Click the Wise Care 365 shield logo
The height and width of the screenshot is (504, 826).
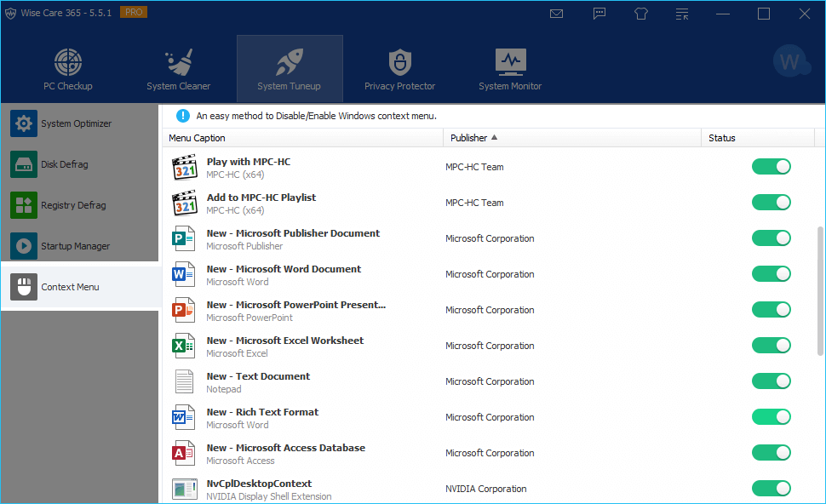point(10,13)
